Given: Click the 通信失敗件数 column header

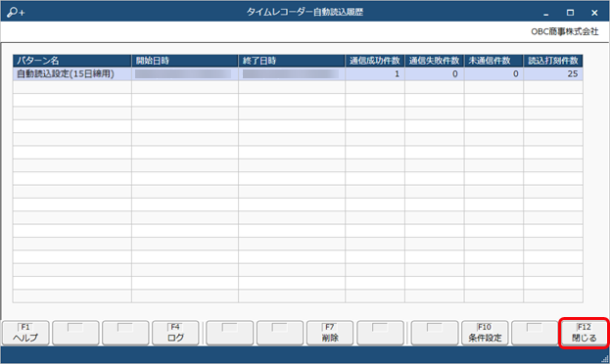Looking at the screenshot, I should click(435, 61).
